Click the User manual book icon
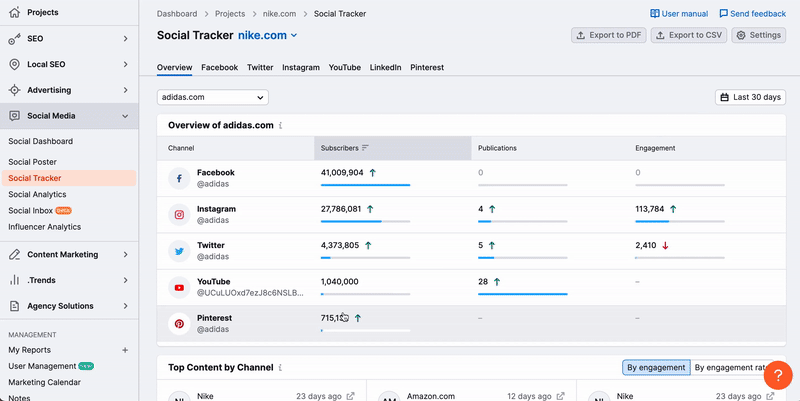 [655, 14]
